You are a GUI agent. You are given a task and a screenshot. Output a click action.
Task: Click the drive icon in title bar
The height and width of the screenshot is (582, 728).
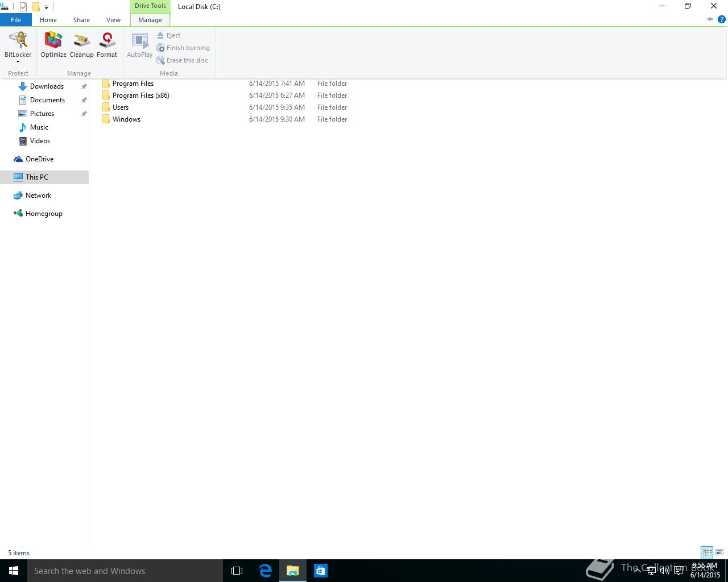tap(4, 7)
